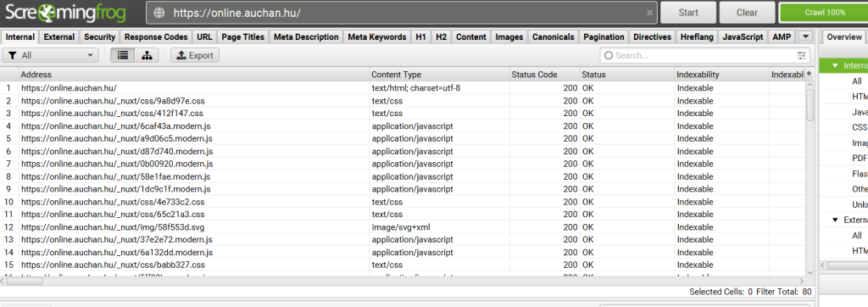This screenshot has width=868, height=307.
Task: Collapse the External tree node
Action: click(x=835, y=220)
